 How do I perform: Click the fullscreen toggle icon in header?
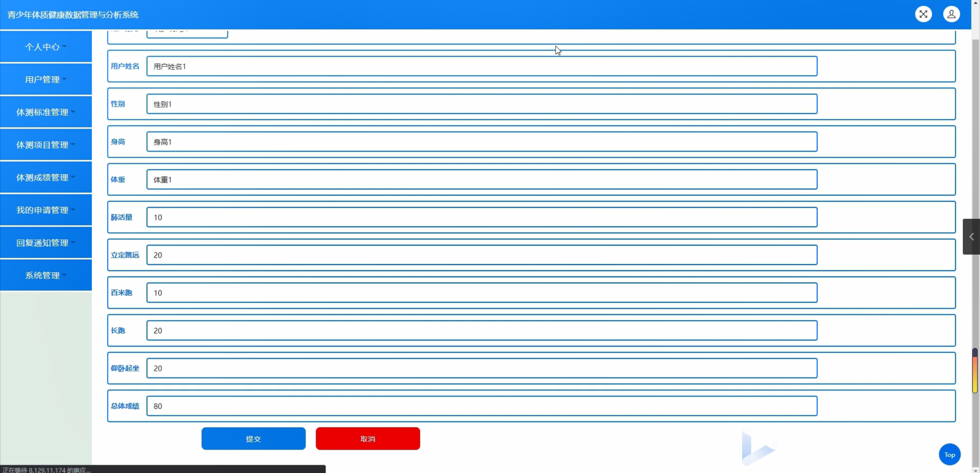923,14
